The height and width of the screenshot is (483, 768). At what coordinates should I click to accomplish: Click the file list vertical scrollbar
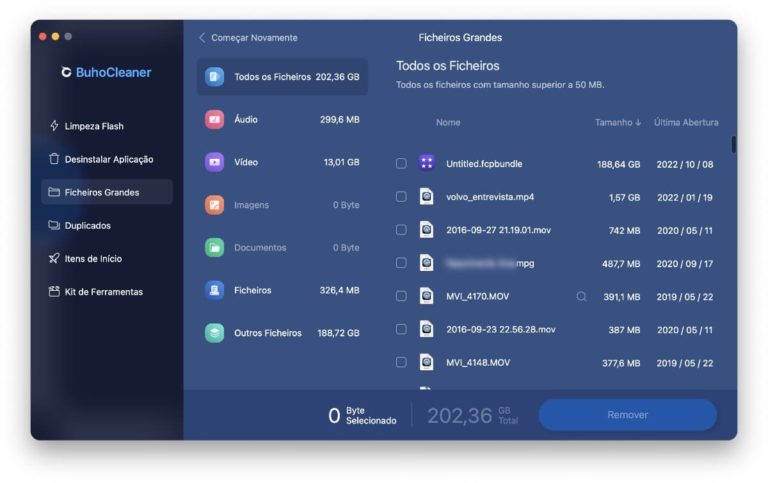tap(733, 144)
